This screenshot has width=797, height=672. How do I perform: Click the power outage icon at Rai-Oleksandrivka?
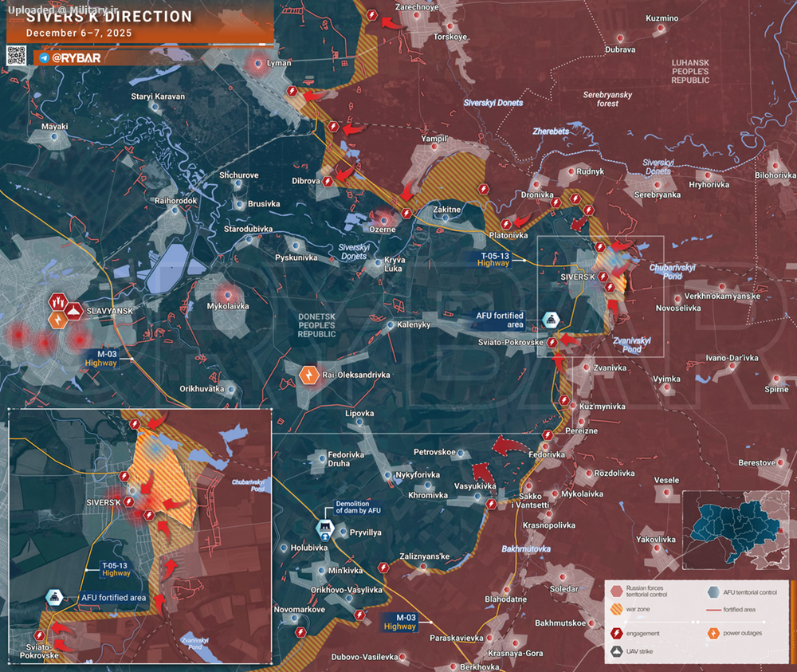click(309, 374)
